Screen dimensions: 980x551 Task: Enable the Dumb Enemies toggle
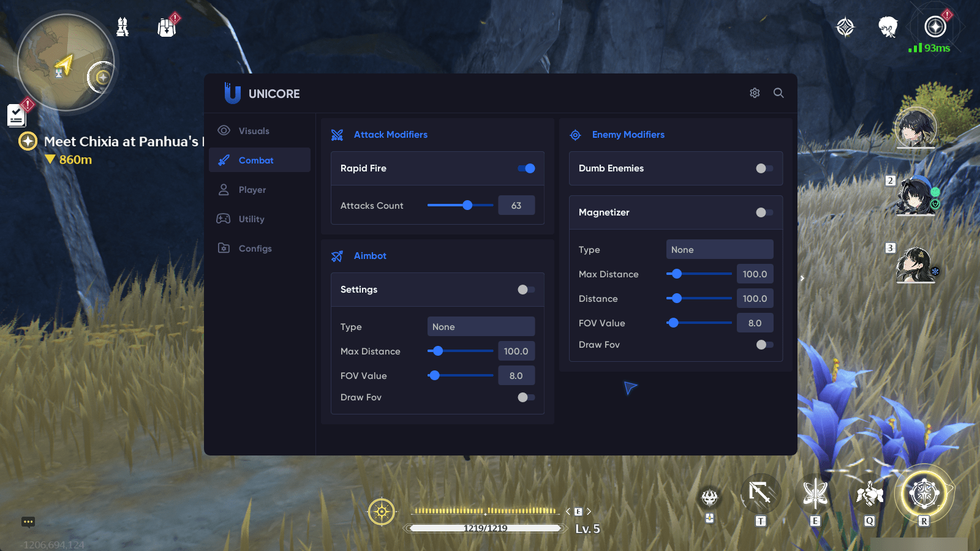764,168
